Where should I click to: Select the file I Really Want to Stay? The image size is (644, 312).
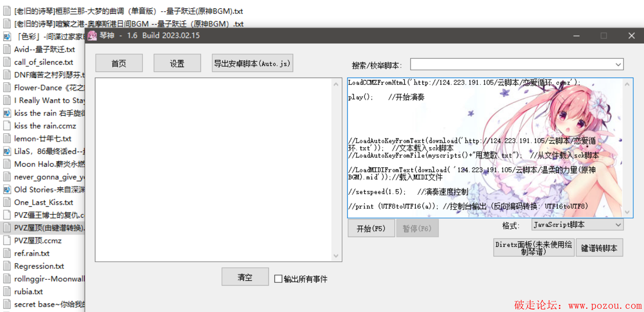pyautogui.click(x=49, y=100)
